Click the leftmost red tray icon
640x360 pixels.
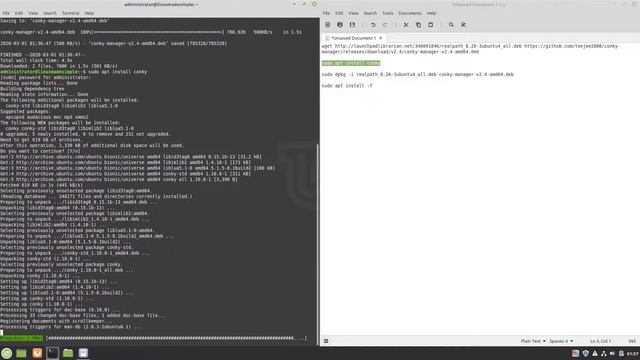[575, 353]
